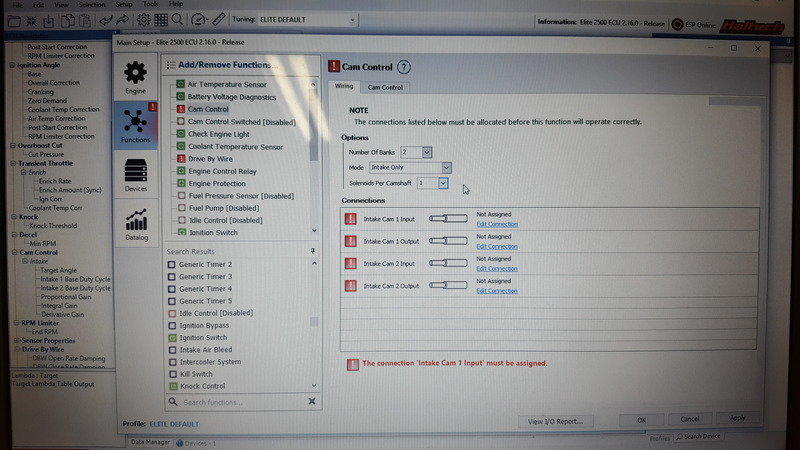Viewport: 800px width, 450px height.
Task: Enable the Generic Timer 2 checkbox
Action: click(x=171, y=264)
